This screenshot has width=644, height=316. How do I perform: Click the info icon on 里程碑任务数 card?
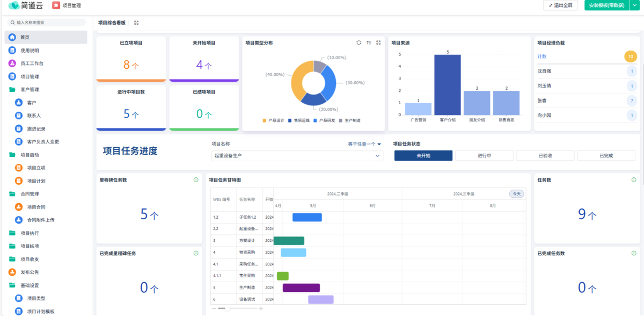click(196, 179)
